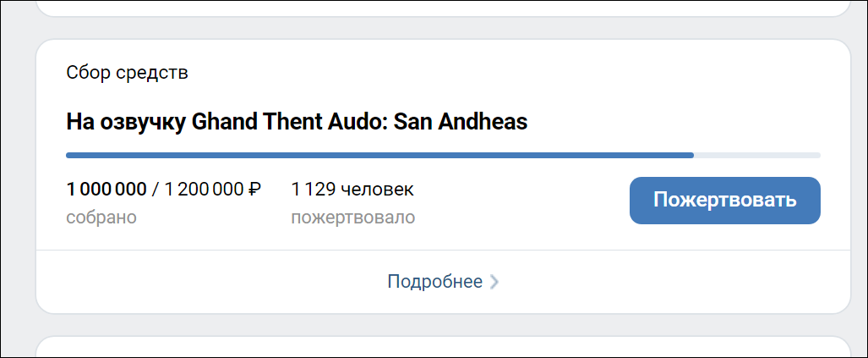
Task: Click the partially visible card above the fundraiser
Action: click(x=443, y=8)
